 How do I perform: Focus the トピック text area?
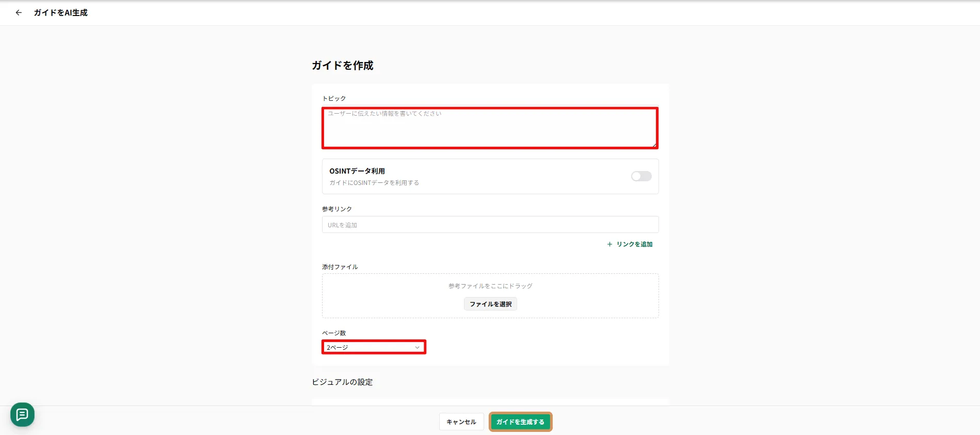coord(490,128)
